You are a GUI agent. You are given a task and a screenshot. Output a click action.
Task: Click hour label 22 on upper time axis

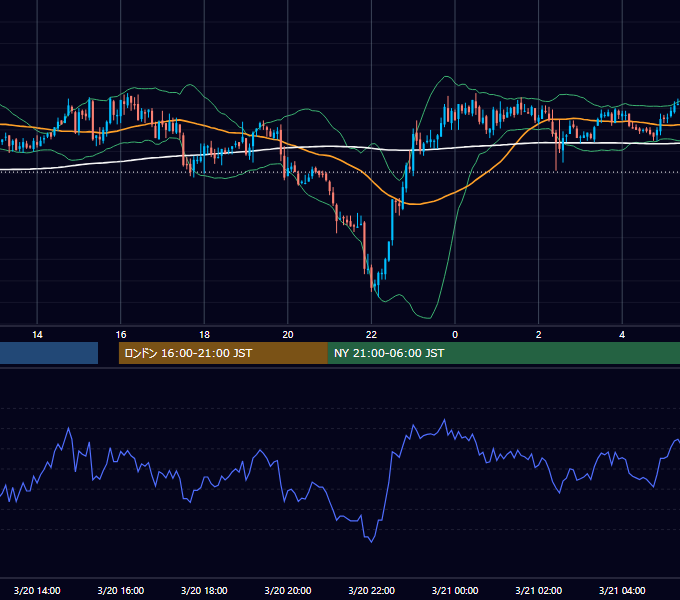click(371, 335)
